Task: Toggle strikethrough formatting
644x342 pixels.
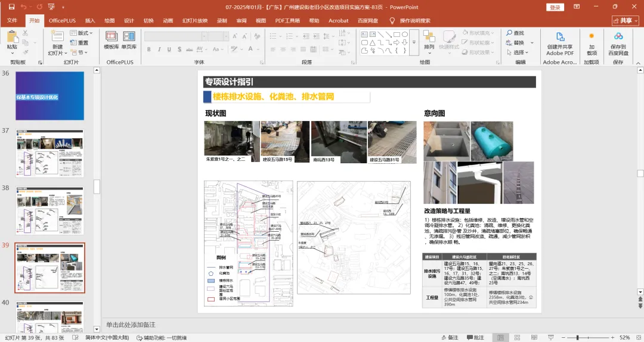Action: click(x=190, y=49)
